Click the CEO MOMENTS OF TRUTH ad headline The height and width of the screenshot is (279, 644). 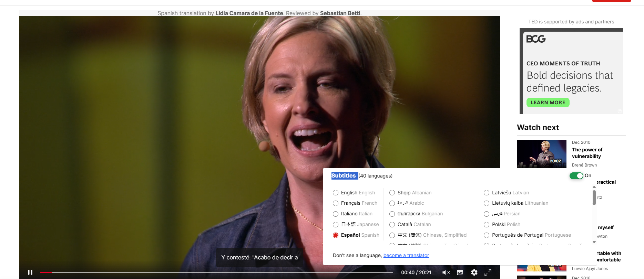click(x=563, y=64)
